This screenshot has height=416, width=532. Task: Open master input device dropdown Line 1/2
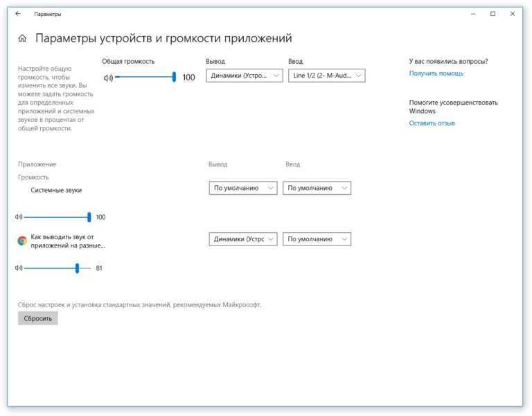tap(327, 76)
